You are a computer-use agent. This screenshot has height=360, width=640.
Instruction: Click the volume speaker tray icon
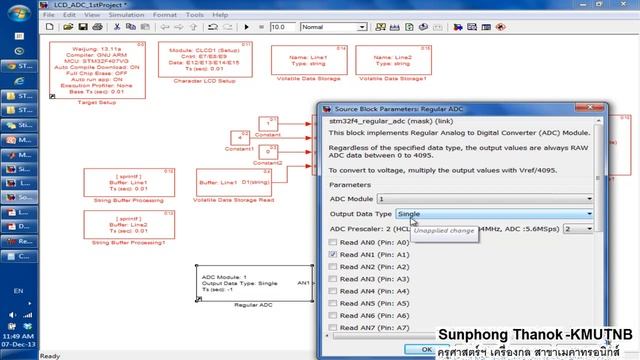[12, 315]
